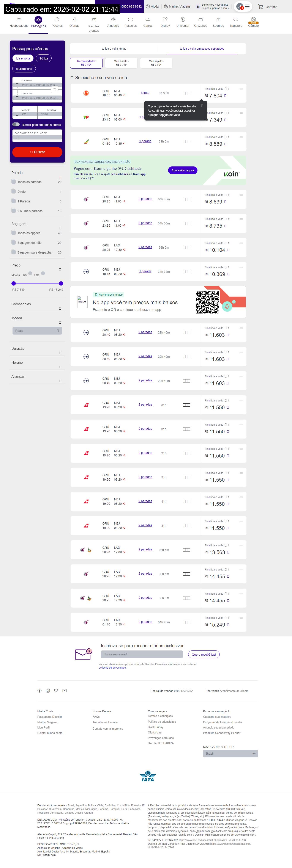Click 'Aproveitar agora' Koin button

click(182, 171)
